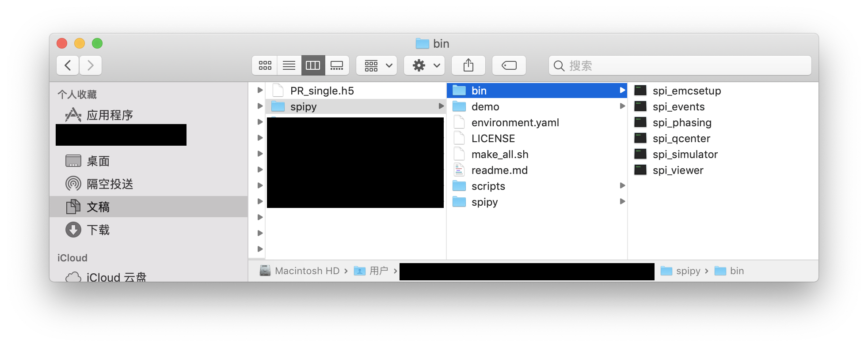The height and width of the screenshot is (347, 868).
Task: Select spi_viewer executable
Action: click(x=723, y=170)
